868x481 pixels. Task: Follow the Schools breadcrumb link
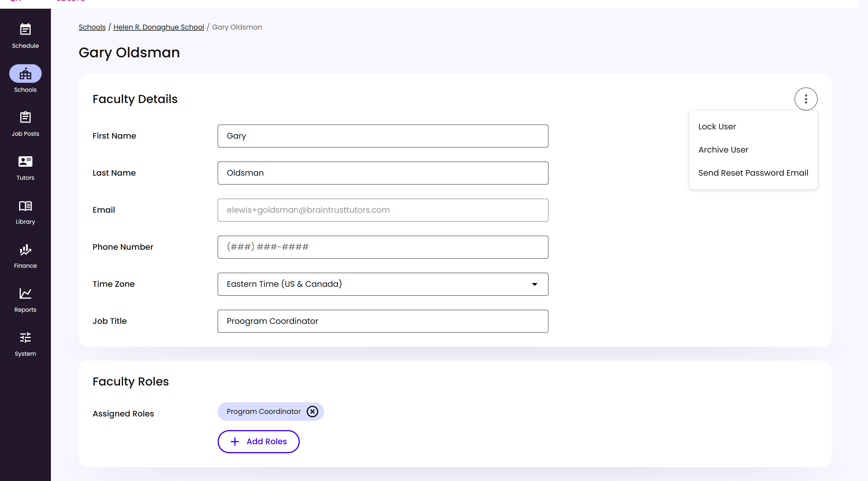(92, 27)
